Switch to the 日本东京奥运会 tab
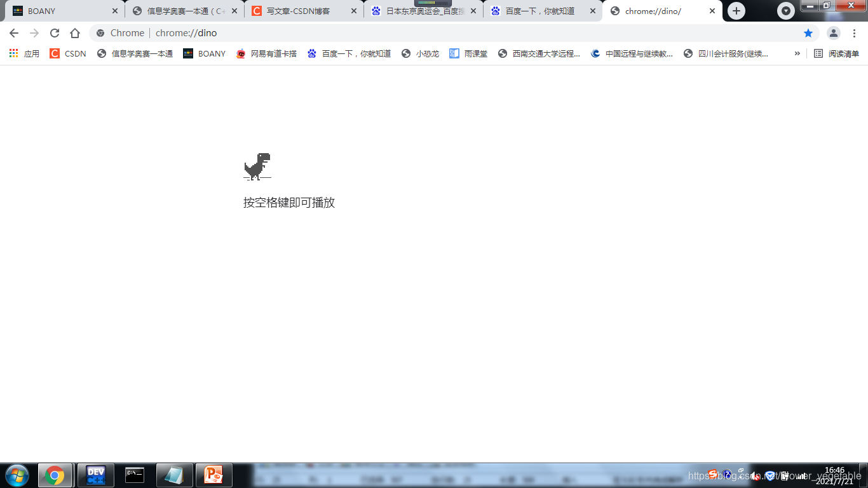Viewport: 868px width, 488px height. tap(422, 11)
